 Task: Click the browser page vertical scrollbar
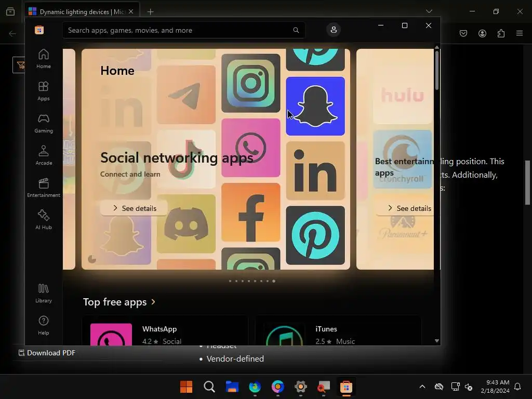coord(528,182)
